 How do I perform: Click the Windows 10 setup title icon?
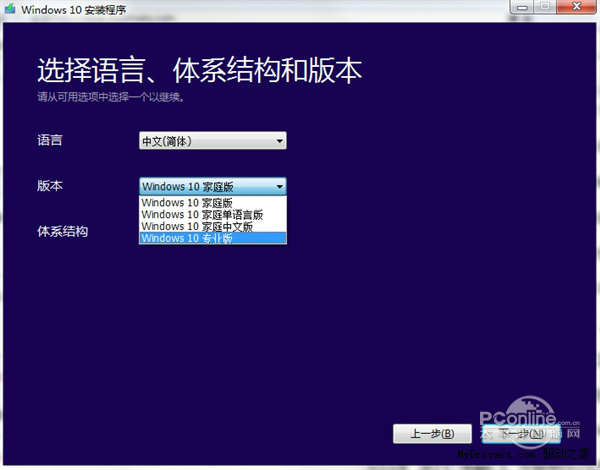(10, 8)
